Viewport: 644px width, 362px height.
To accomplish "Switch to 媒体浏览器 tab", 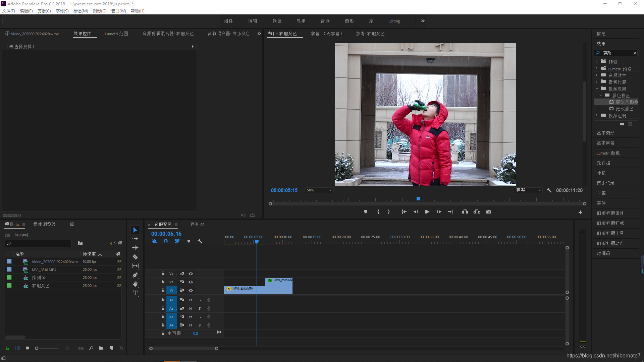I will coord(44,224).
